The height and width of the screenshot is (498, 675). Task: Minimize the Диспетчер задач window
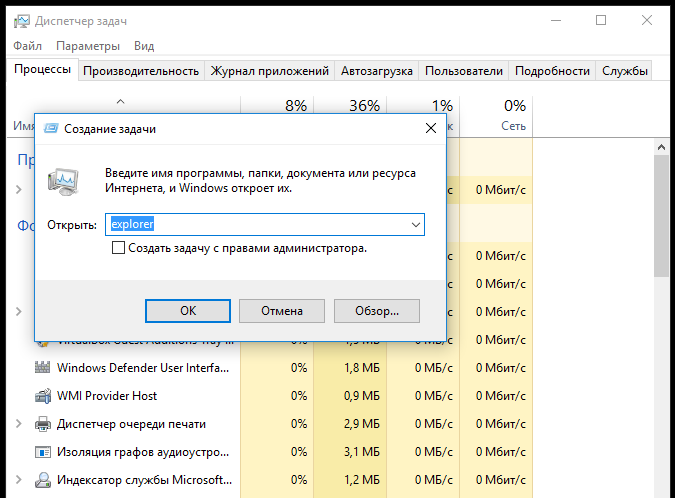point(556,20)
